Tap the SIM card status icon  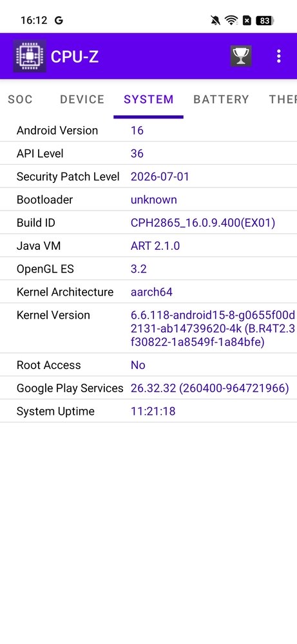tap(247, 20)
